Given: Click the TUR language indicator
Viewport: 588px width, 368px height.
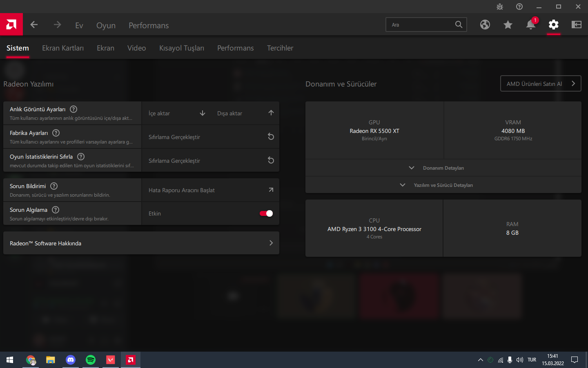Looking at the screenshot, I should tap(532, 360).
